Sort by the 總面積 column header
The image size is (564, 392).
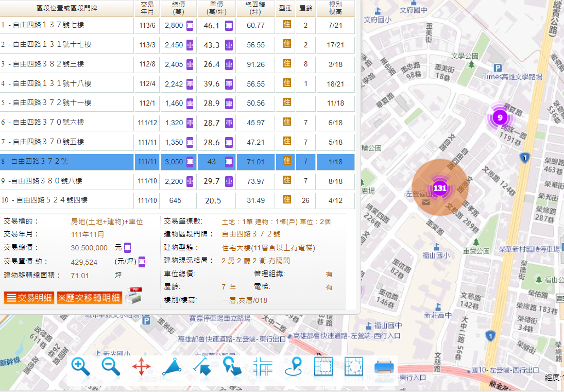point(255,8)
